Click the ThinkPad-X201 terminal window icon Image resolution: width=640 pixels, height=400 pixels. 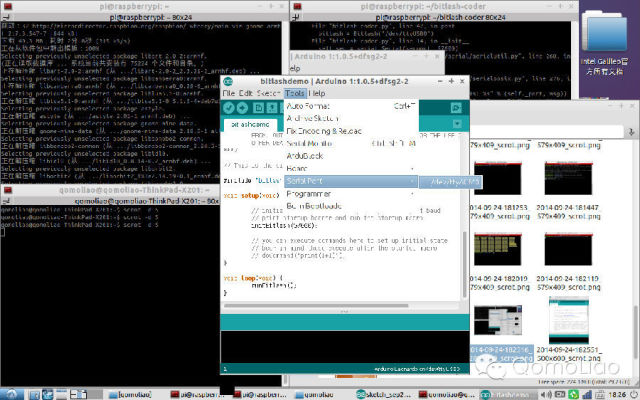click(x=8, y=190)
